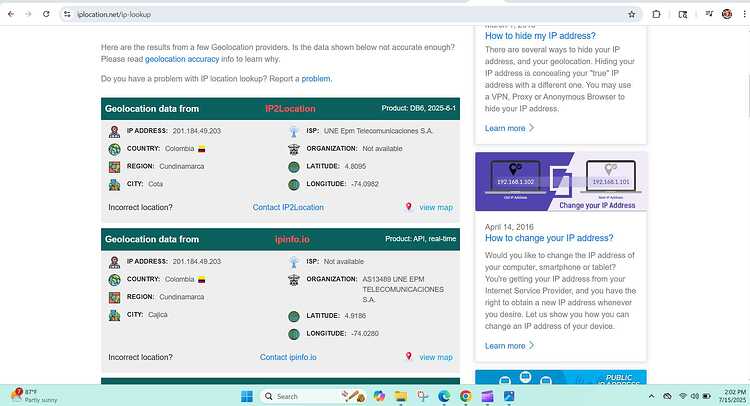Open the geolocation accuracy link
This screenshot has height=406, width=750.
point(182,59)
